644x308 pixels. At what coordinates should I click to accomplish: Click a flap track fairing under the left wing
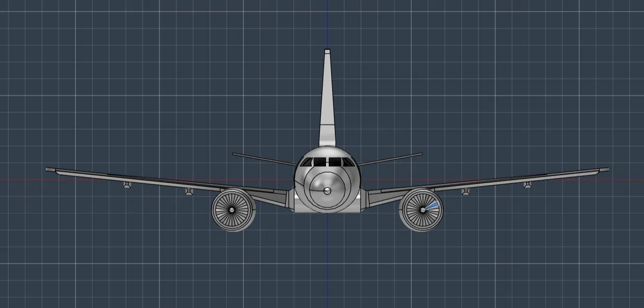point(187,191)
